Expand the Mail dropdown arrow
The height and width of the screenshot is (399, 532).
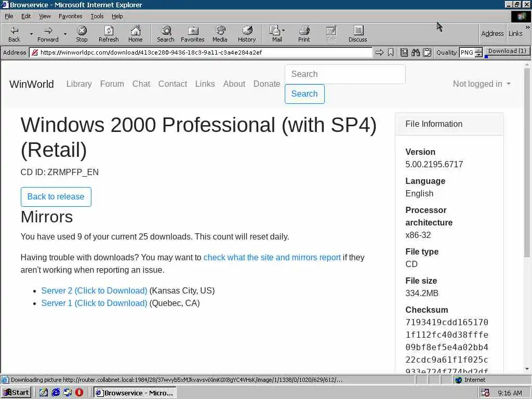pyautogui.click(x=284, y=31)
